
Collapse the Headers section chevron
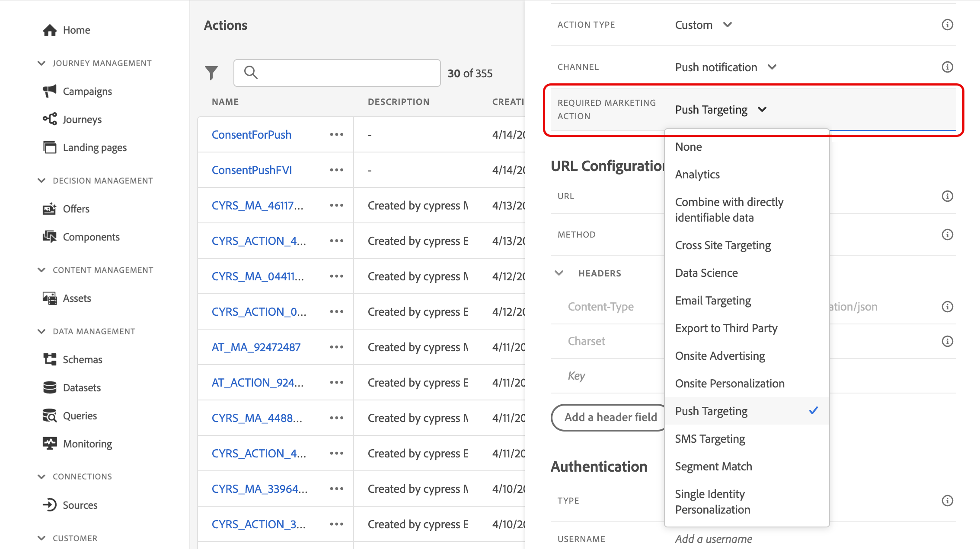[x=559, y=273]
